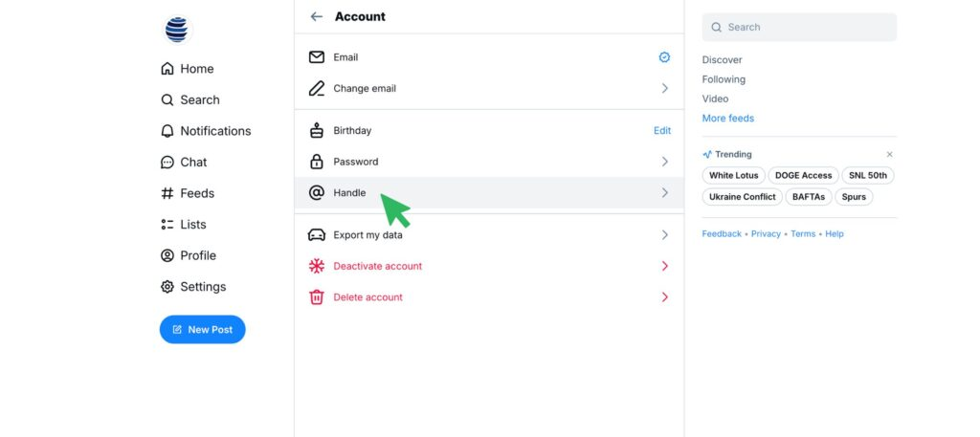Open Feeds using the hash icon
The height and width of the screenshot is (437, 980).
pos(167,193)
